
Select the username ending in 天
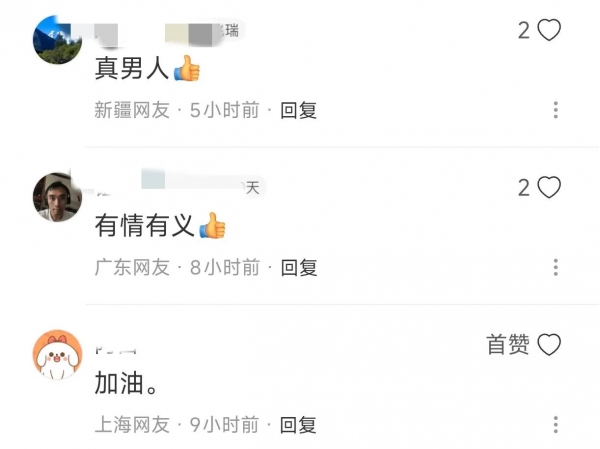coord(178,185)
